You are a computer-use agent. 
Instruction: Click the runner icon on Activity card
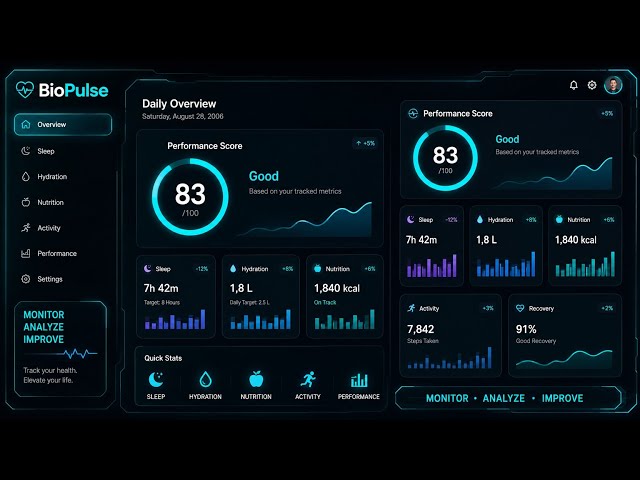pyautogui.click(x=411, y=308)
